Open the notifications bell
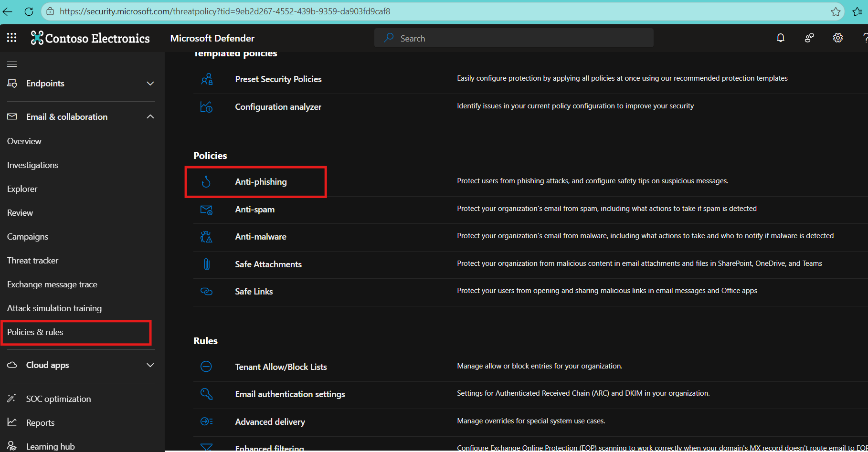868x452 pixels. 781,38
